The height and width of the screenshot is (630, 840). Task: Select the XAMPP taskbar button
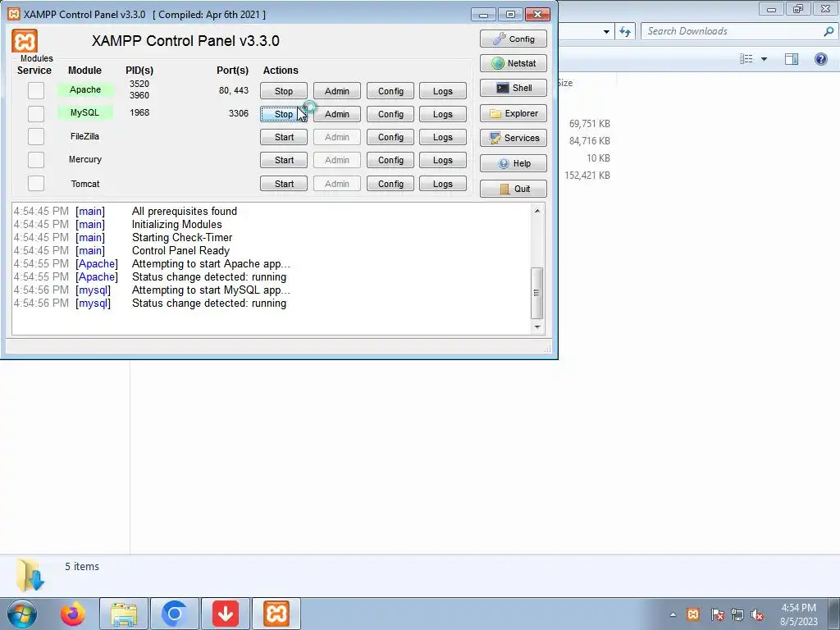pyautogui.click(x=276, y=614)
